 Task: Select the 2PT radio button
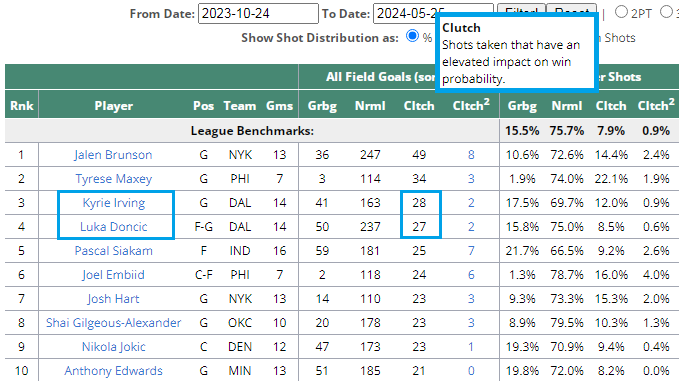(x=621, y=12)
